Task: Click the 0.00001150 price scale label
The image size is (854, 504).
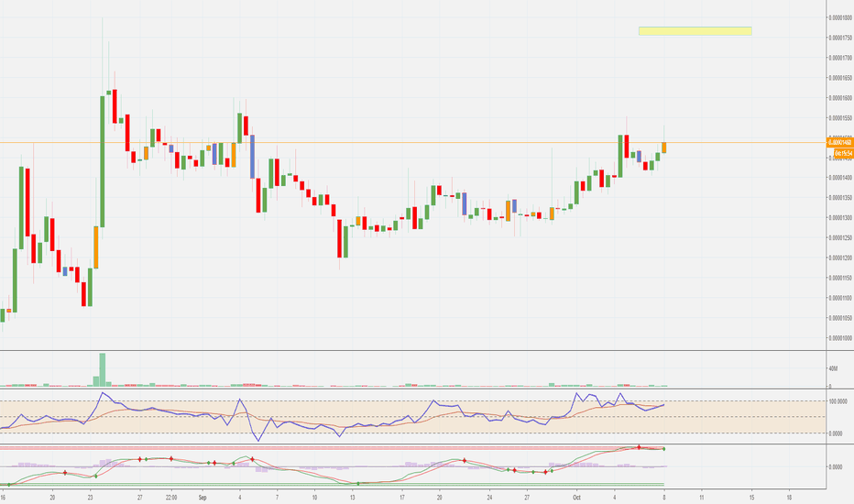Action: pyautogui.click(x=840, y=278)
